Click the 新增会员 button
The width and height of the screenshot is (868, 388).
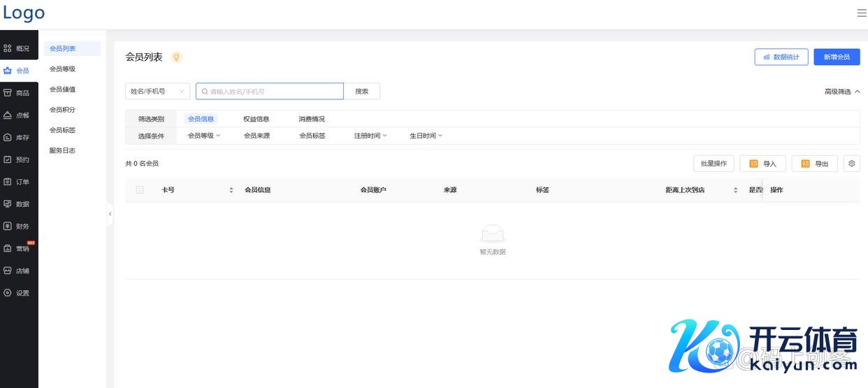coord(837,57)
